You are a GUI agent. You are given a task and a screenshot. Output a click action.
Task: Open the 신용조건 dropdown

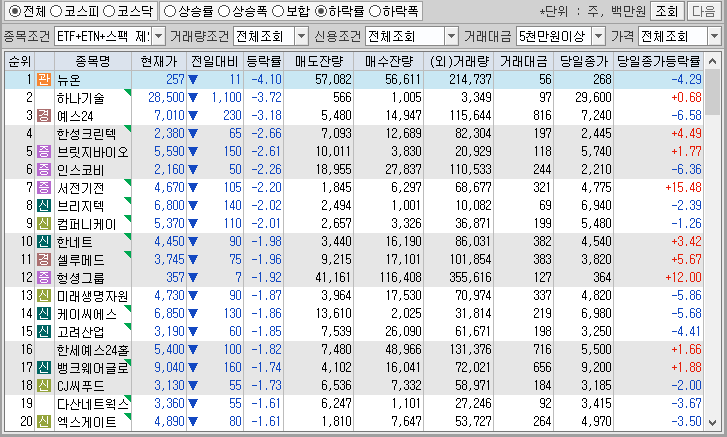(x=452, y=36)
